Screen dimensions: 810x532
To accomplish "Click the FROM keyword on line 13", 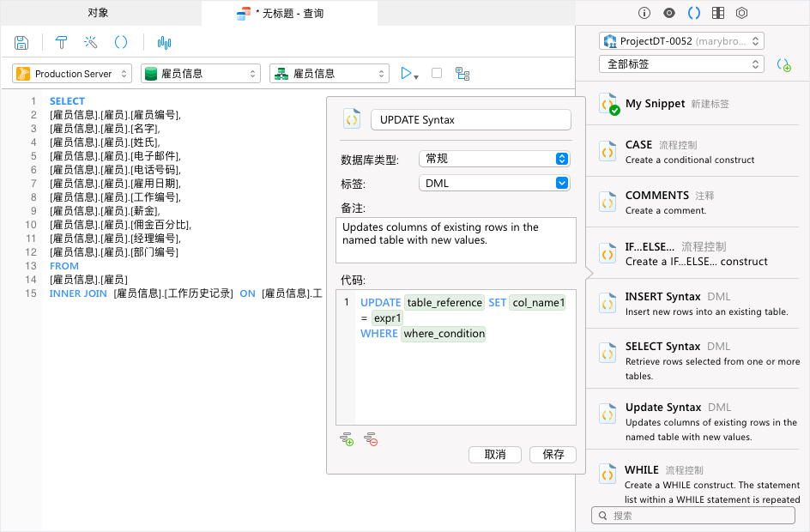I will click(64, 266).
